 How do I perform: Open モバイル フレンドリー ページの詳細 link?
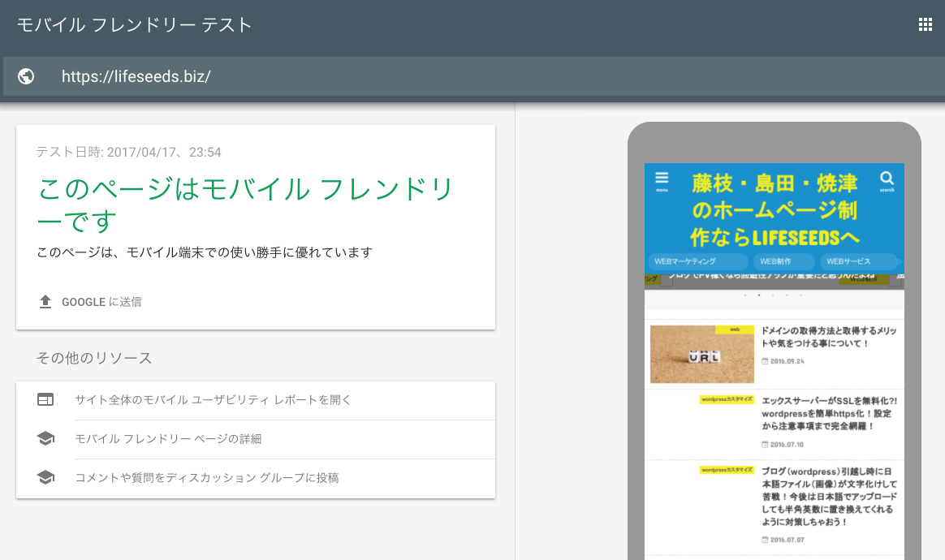click(x=168, y=438)
